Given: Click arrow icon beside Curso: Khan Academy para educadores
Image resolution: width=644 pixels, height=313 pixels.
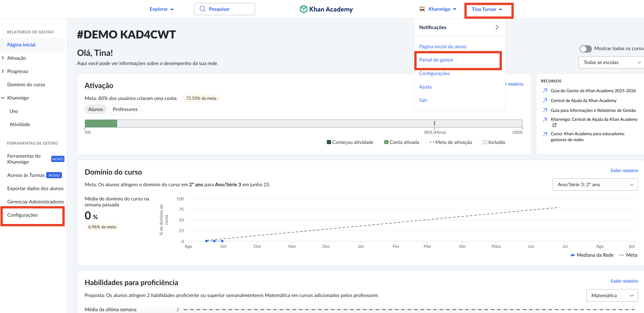Looking at the screenshot, I should tap(545, 134).
